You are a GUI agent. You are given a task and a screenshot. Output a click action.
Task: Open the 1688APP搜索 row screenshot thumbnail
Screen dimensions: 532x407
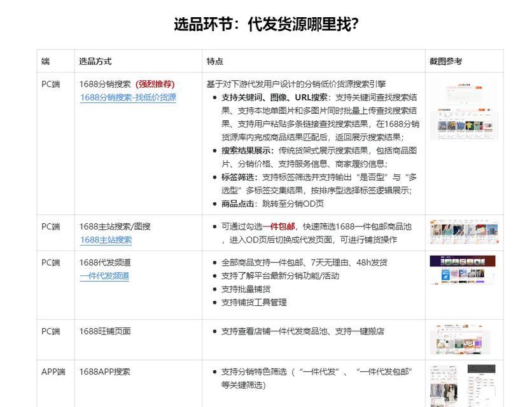463,385
